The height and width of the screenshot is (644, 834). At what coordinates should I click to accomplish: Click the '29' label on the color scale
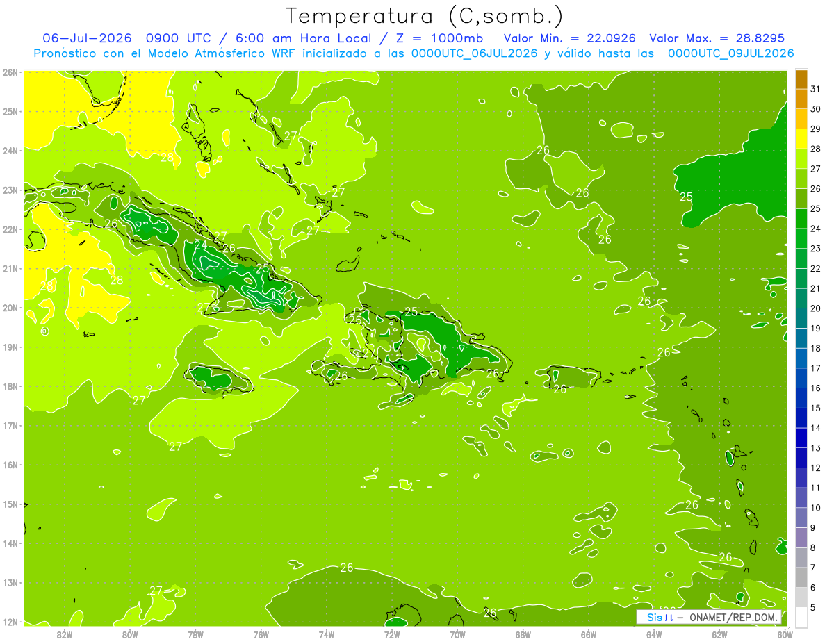[816, 129]
